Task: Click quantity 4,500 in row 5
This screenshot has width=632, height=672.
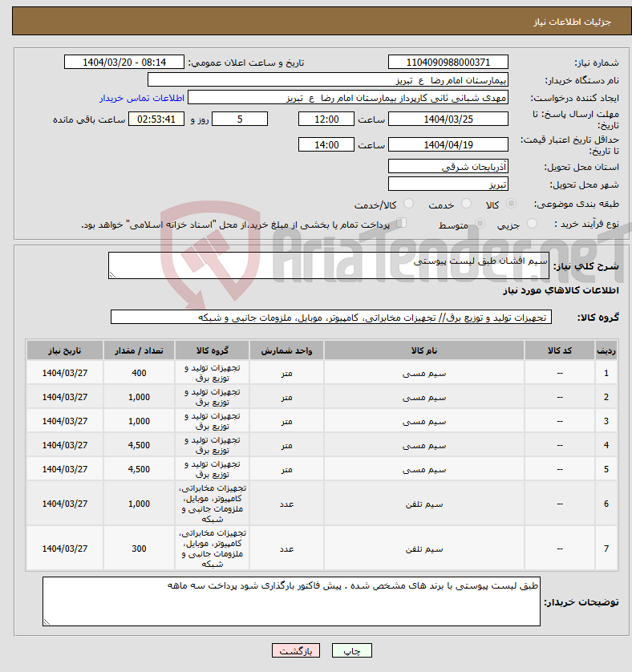Action: pos(139,469)
